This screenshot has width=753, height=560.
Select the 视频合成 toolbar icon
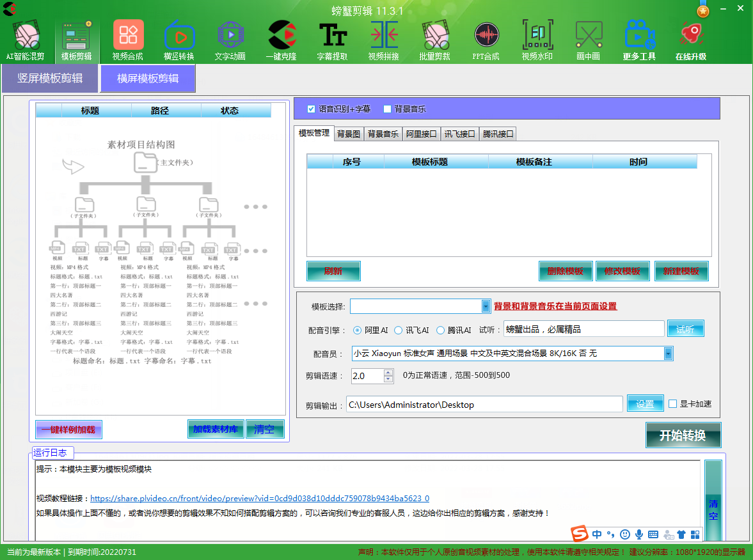click(x=128, y=40)
